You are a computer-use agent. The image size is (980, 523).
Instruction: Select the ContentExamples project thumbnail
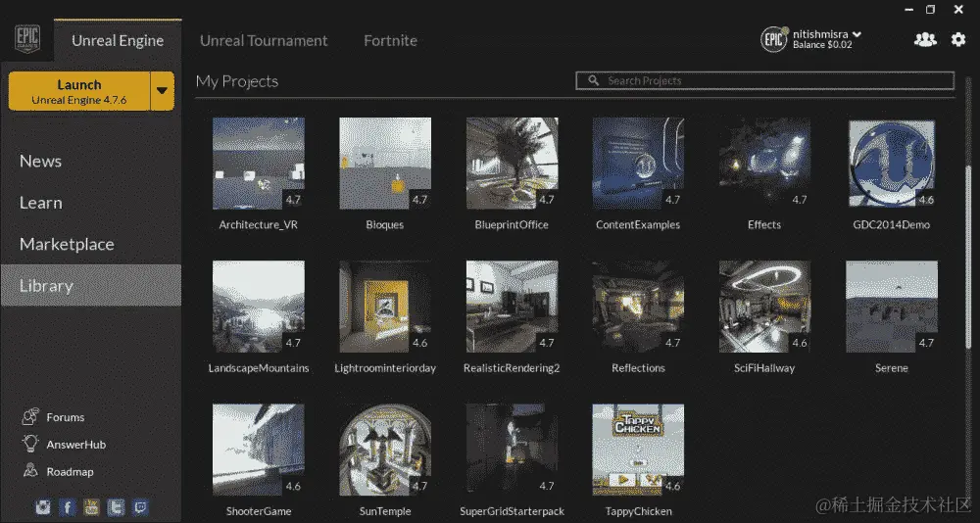pos(638,164)
